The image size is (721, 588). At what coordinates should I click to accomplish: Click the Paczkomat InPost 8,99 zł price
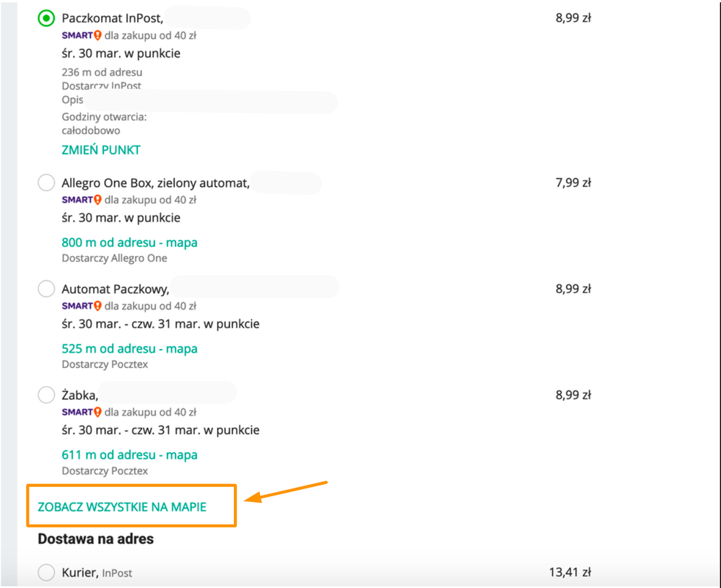pos(573,18)
